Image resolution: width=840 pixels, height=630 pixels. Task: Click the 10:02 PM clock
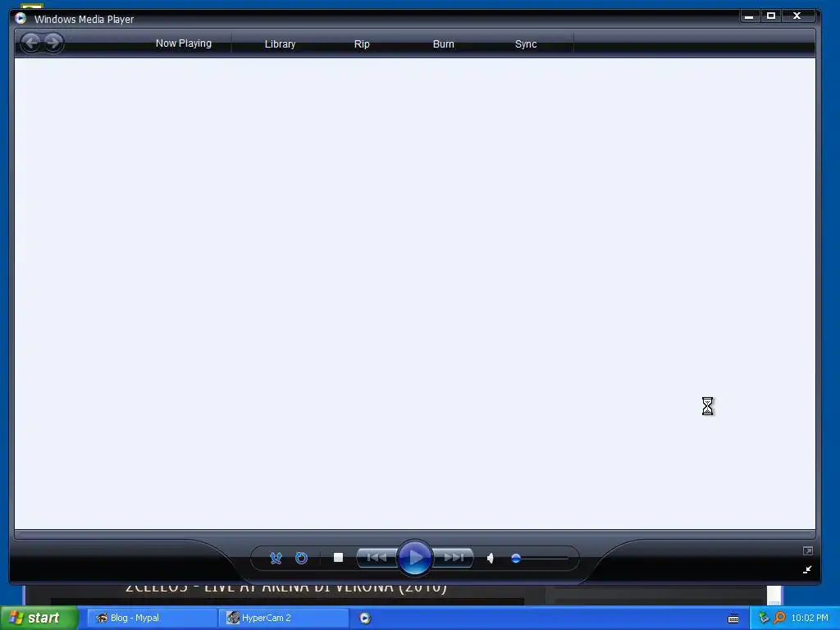(x=810, y=618)
